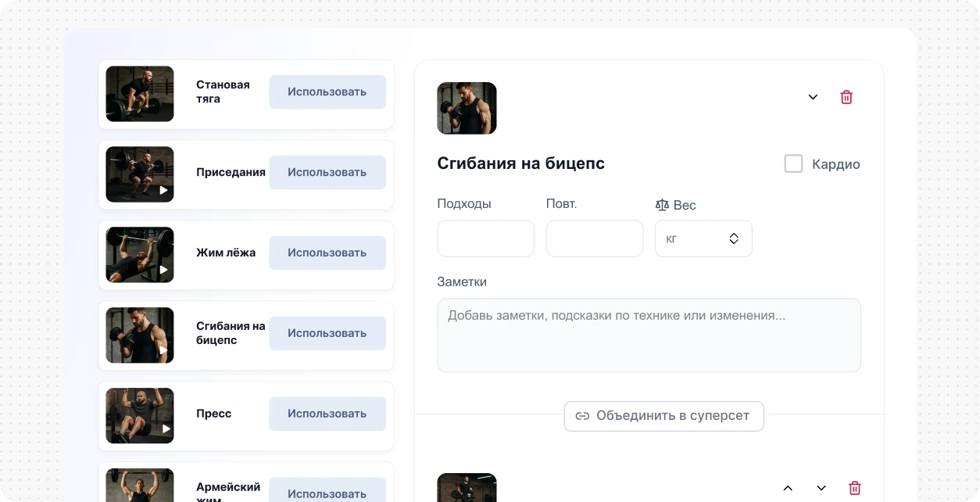Image resolution: width=980 pixels, height=502 pixels.
Task: Delete the Сгибания на бицепс exercise card
Action: coord(846,97)
